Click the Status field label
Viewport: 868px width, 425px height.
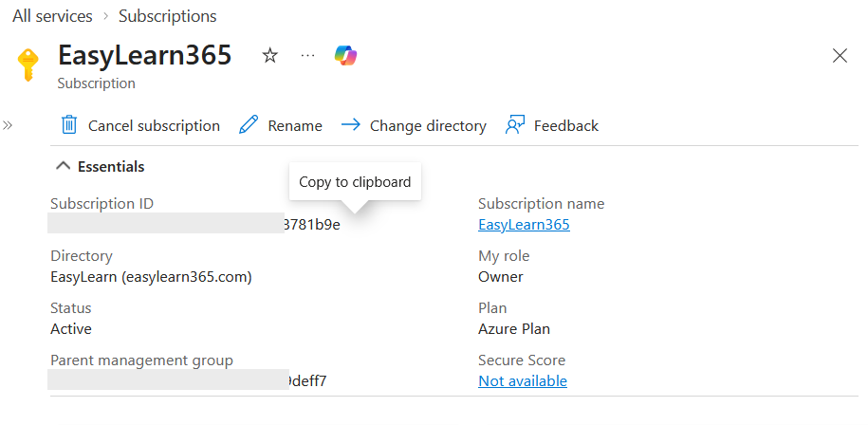(x=71, y=308)
